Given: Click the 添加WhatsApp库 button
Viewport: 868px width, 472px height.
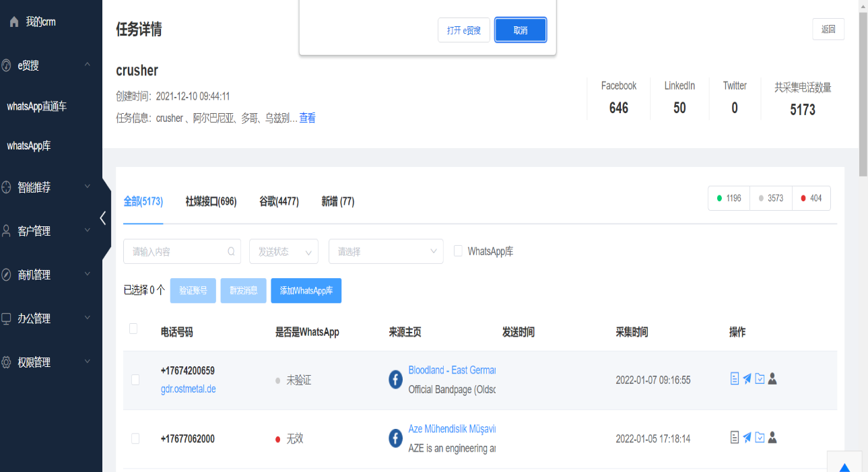Looking at the screenshot, I should (306, 291).
